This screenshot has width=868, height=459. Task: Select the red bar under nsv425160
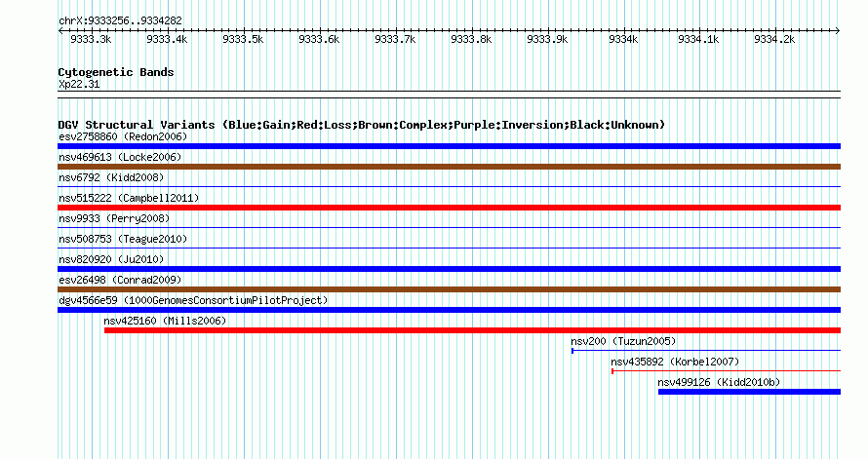tap(472, 330)
